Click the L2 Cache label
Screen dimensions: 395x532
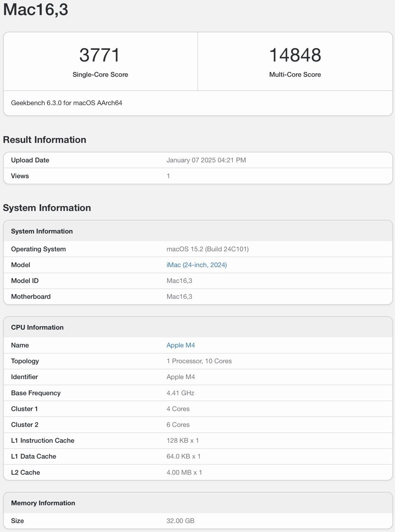[x=25, y=472]
